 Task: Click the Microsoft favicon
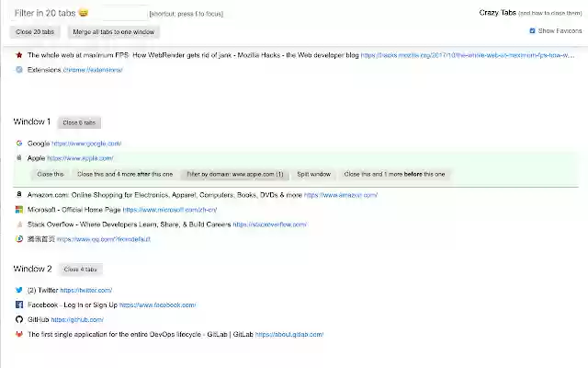pos(18,210)
